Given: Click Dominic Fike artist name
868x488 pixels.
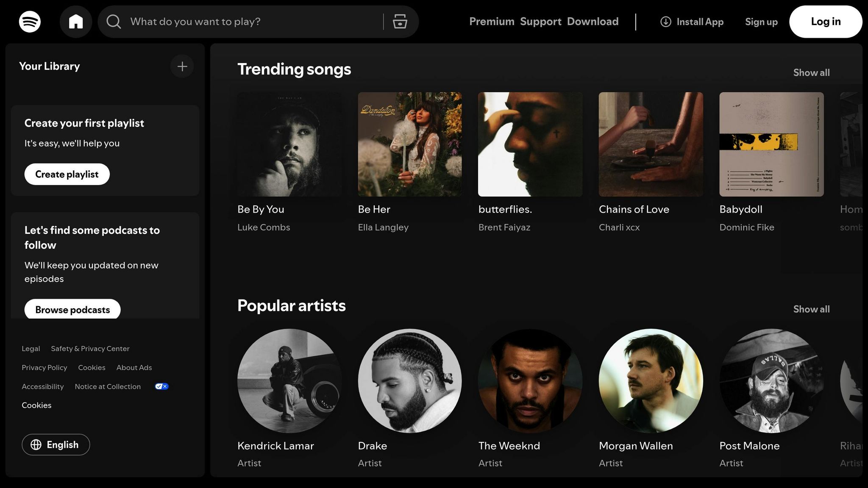Looking at the screenshot, I should coord(747,227).
